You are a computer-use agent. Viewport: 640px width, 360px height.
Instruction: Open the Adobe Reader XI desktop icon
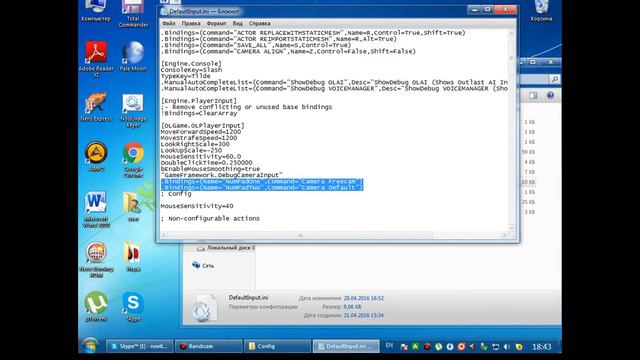coord(96,58)
